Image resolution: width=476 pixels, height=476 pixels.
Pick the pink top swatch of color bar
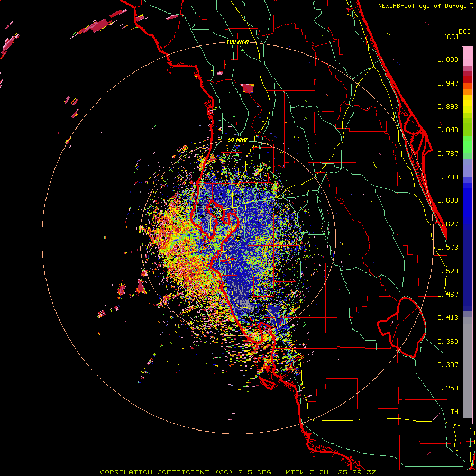[467, 56]
